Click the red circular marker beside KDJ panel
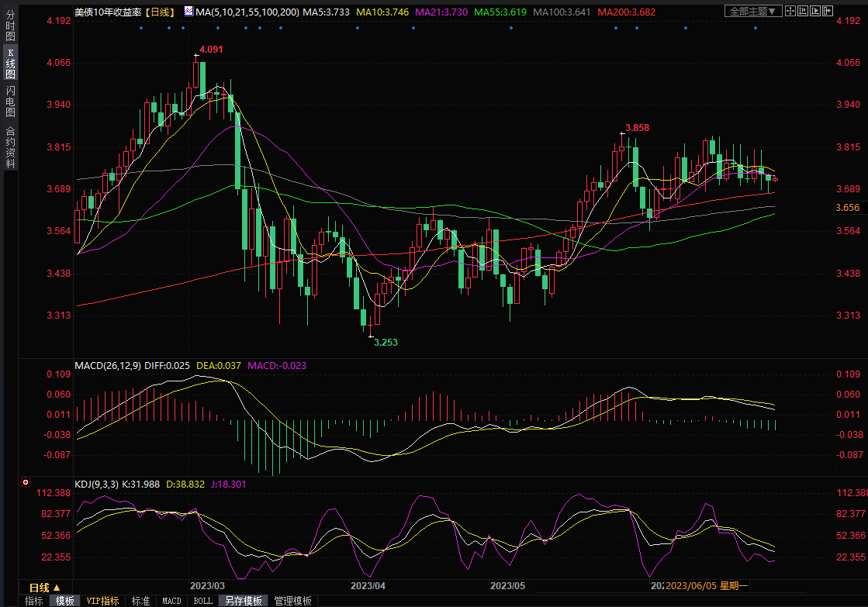The width and height of the screenshot is (868, 607). [26, 482]
